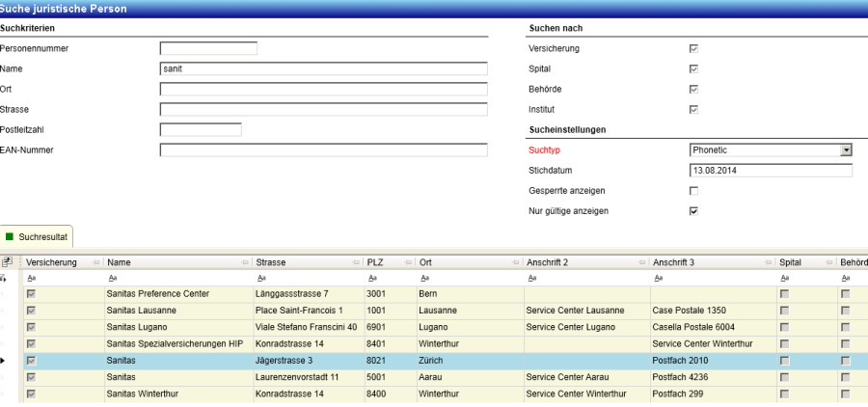This screenshot has height=407, width=868.
Task: Open the grid field chooser icon
Action: (x=7, y=262)
